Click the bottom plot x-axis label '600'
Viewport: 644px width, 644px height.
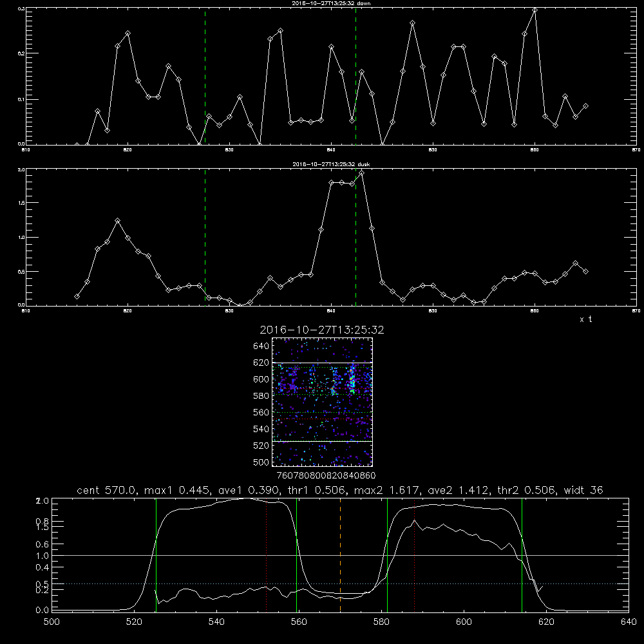click(464, 622)
